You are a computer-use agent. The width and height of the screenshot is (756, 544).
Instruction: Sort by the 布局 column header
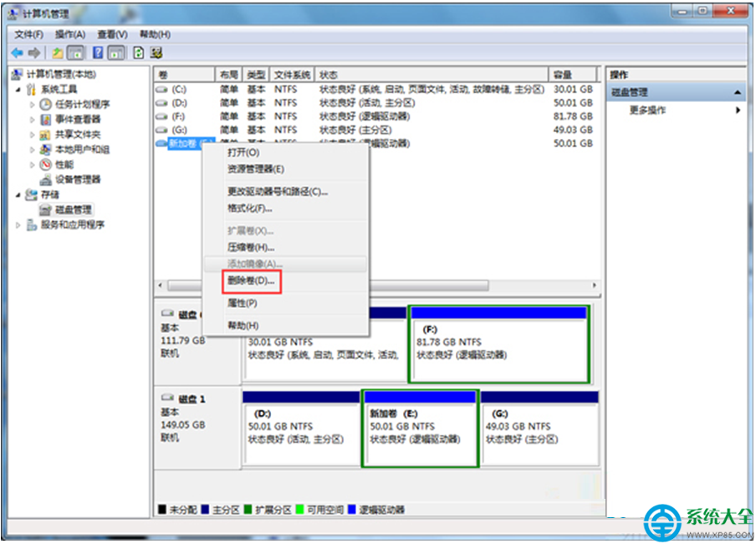[x=229, y=74]
